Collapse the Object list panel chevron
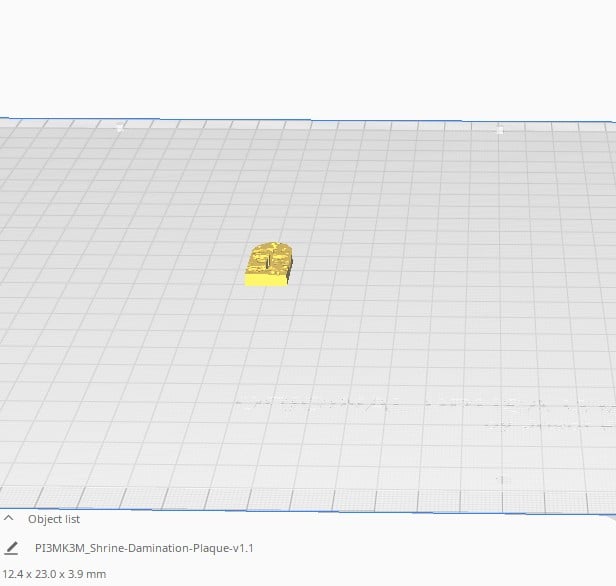 pos(9,518)
